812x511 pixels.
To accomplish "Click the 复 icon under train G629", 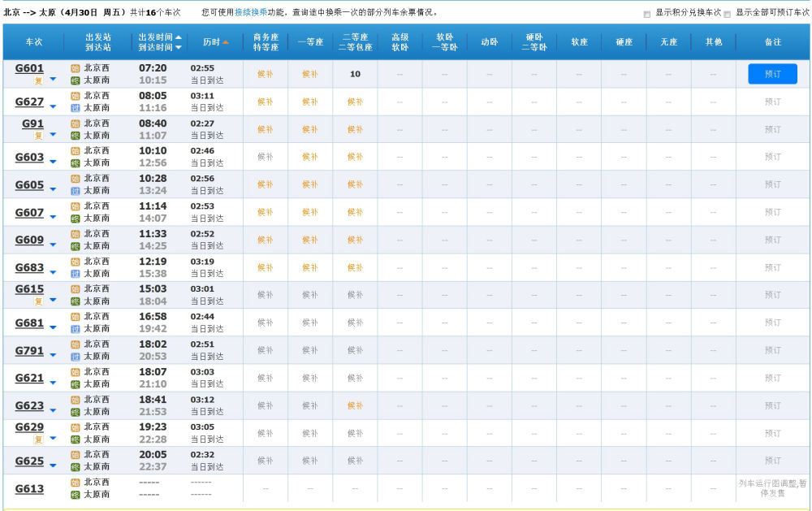I will pyautogui.click(x=37, y=440).
